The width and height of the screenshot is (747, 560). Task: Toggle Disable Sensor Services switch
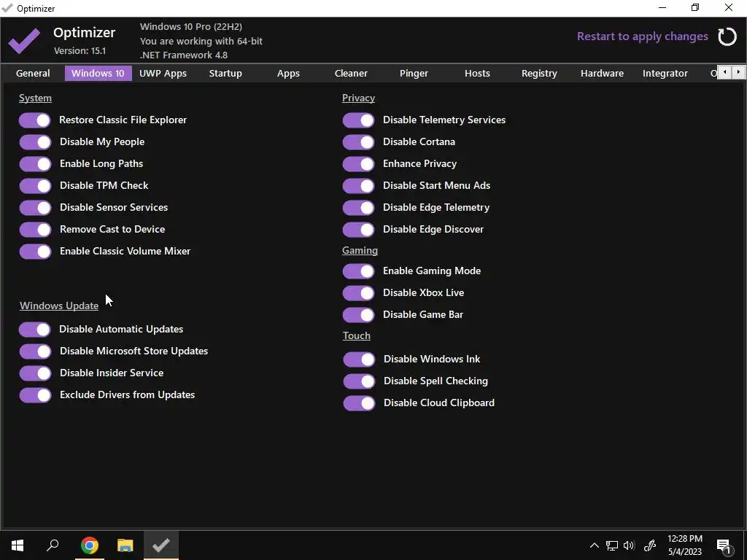(x=35, y=208)
